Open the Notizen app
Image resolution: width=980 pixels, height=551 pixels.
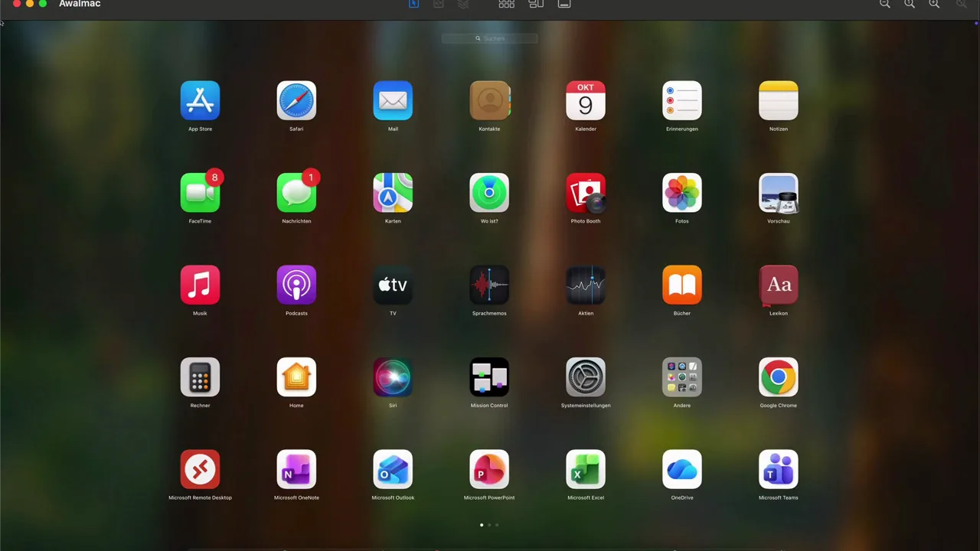pos(779,101)
